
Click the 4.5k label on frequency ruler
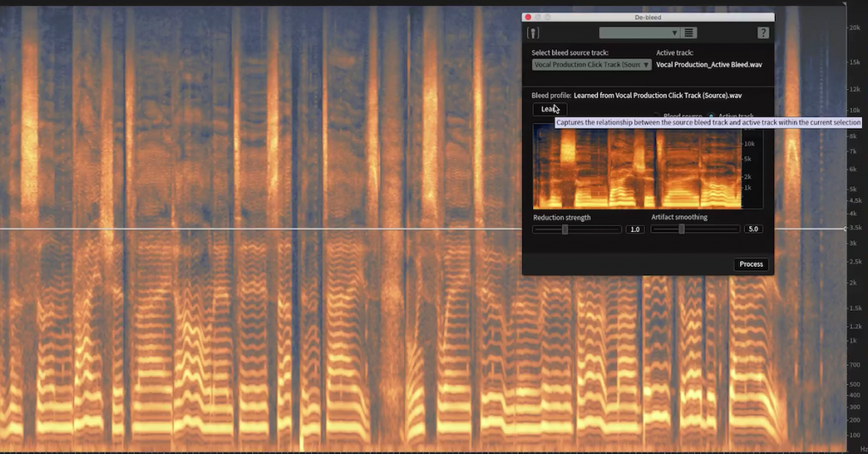tap(856, 201)
